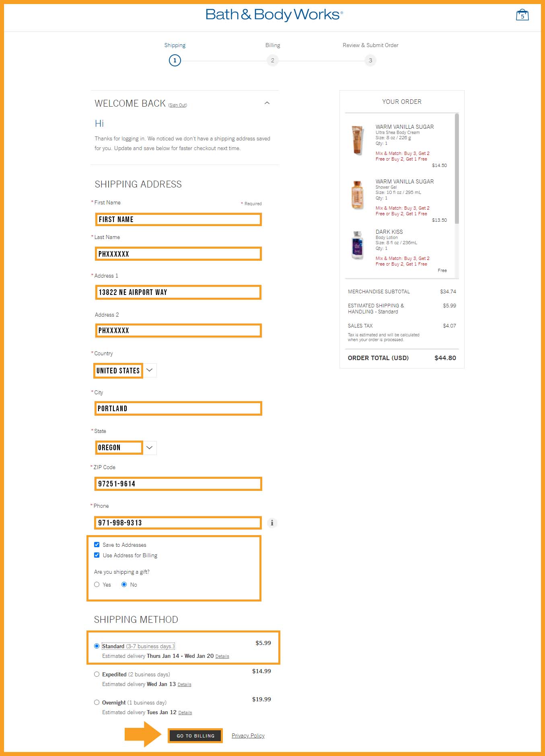The height and width of the screenshot is (756, 545).
Task: Go to Billing step 2
Action: point(272,60)
